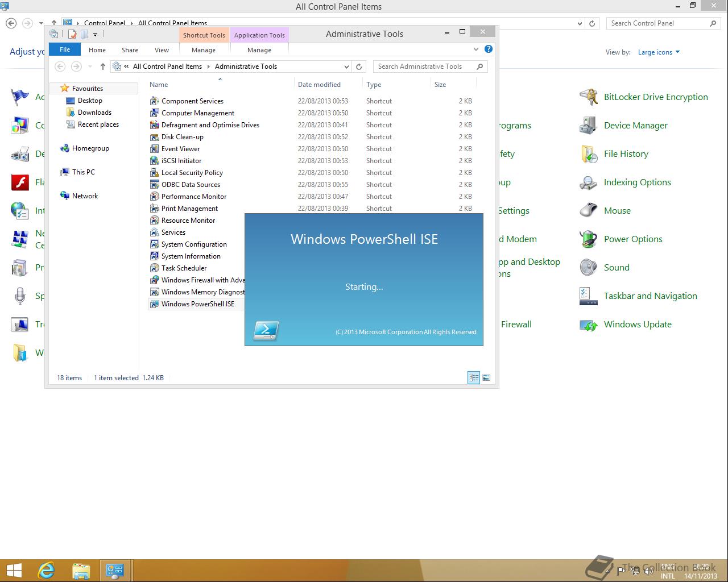Open the Quick Access Toolbar customize arrow
This screenshot has height=582, width=728.
[x=95, y=35]
